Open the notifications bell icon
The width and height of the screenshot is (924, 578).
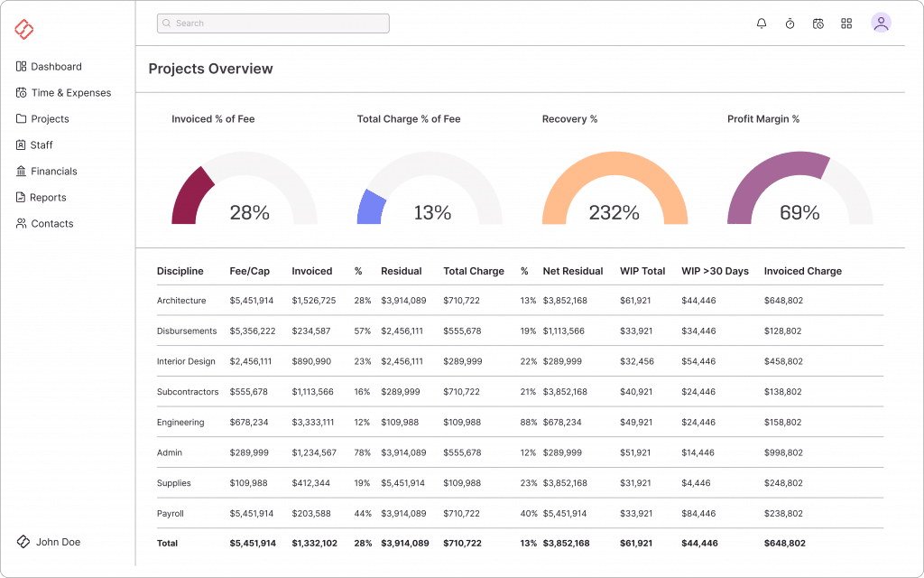pyautogui.click(x=762, y=23)
